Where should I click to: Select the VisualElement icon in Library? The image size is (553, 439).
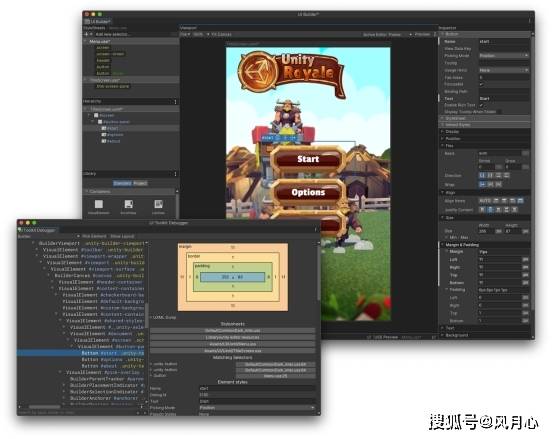[99, 204]
